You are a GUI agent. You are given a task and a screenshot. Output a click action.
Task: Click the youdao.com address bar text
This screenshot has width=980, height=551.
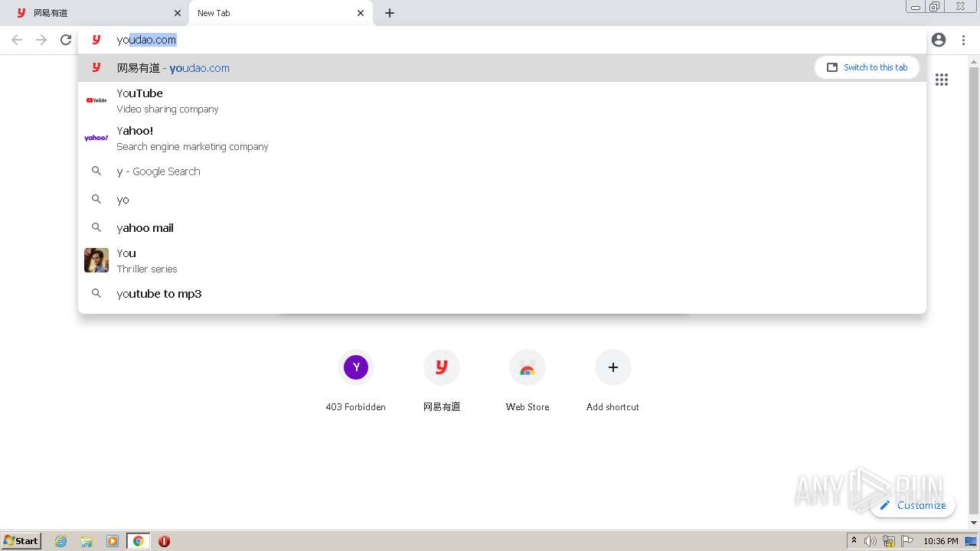click(146, 40)
